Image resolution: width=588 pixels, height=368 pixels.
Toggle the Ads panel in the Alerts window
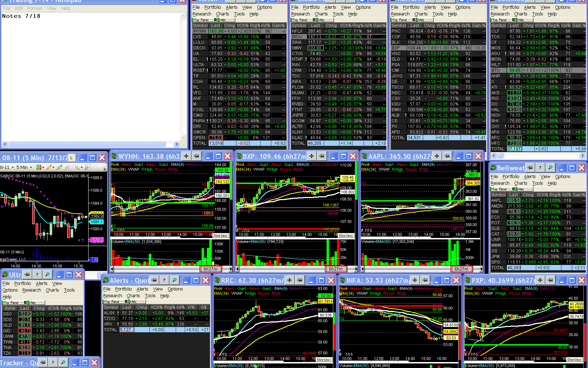[x=138, y=301]
